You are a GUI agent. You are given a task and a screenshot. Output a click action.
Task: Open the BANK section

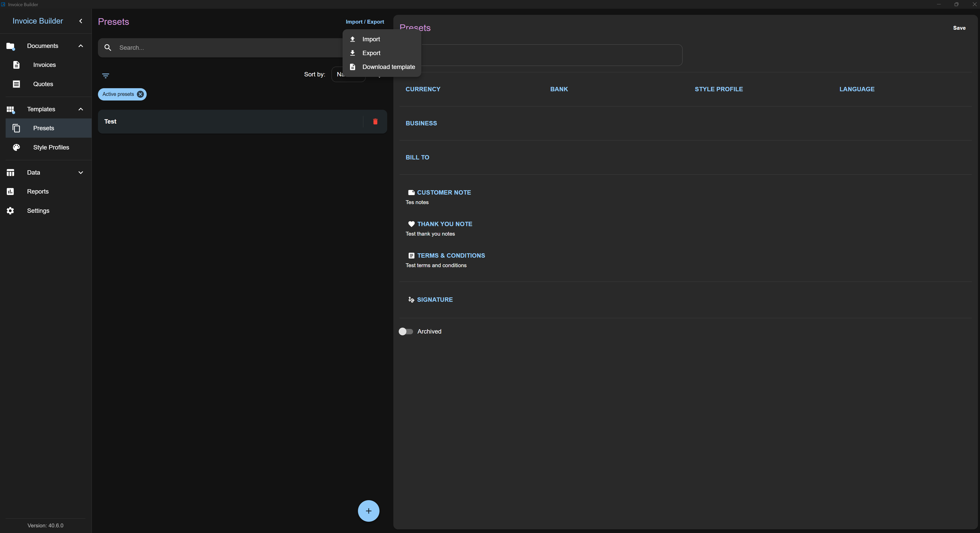tap(559, 89)
